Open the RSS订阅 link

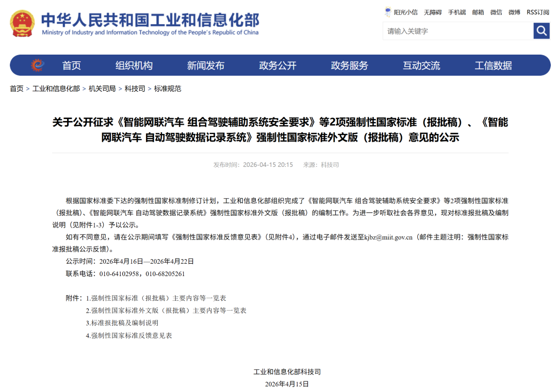click(537, 12)
